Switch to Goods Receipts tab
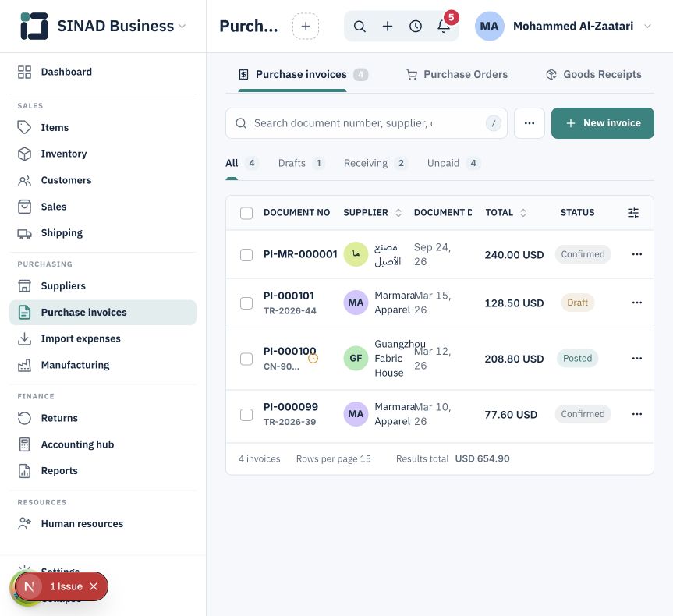Screen dimensions: 673x616 click(593, 74)
